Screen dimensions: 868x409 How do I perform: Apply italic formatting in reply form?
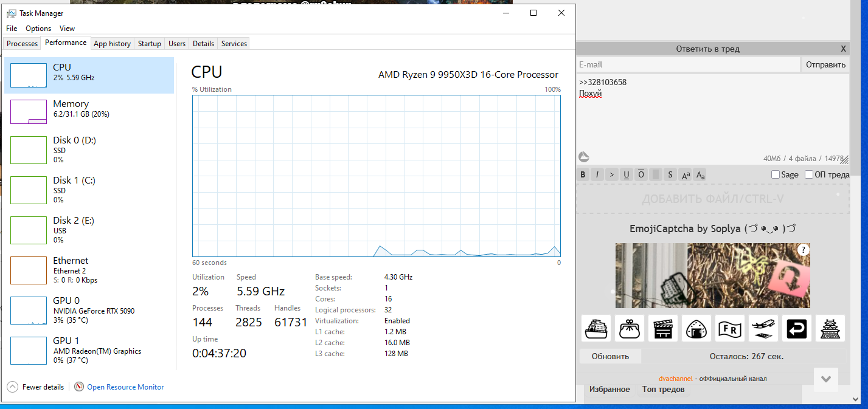tap(597, 174)
